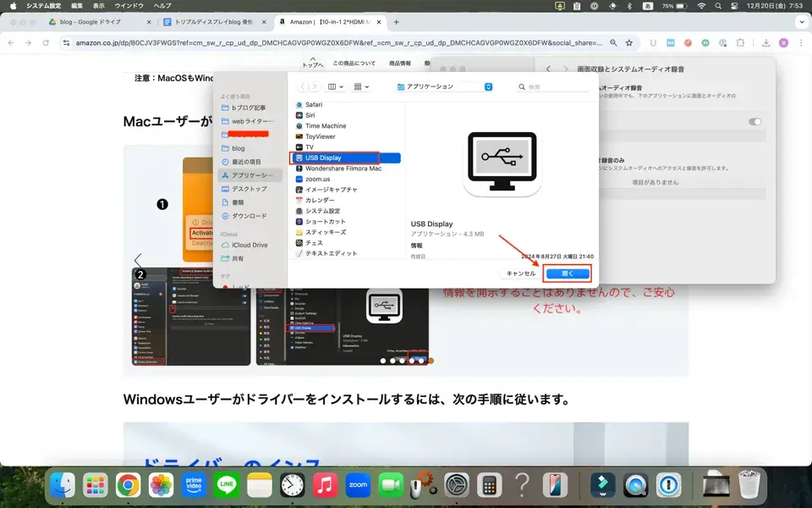Open the Notes app in the Dock
The height and width of the screenshot is (508, 812).
[260, 486]
